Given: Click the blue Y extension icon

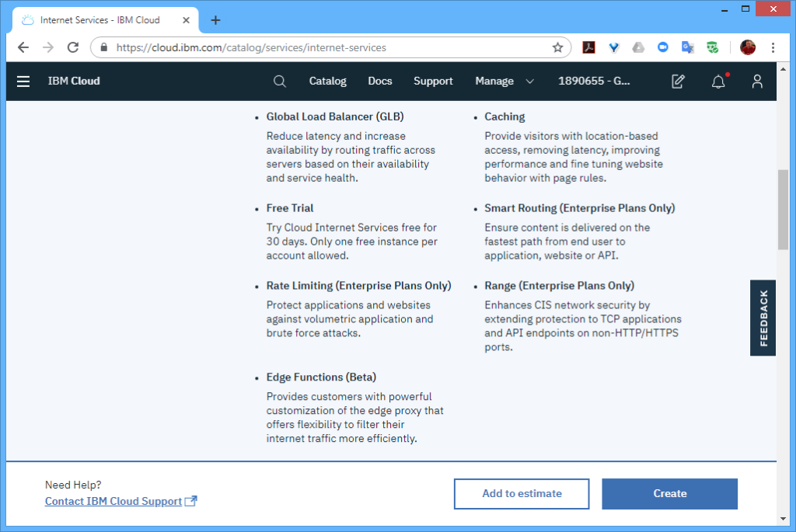Looking at the screenshot, I should click(614, 47).
